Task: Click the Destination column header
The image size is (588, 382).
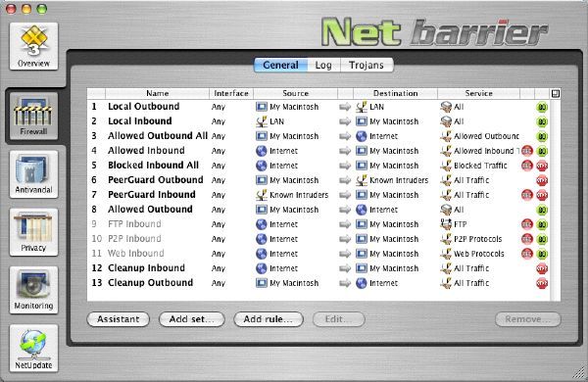Action: (395, 93)
